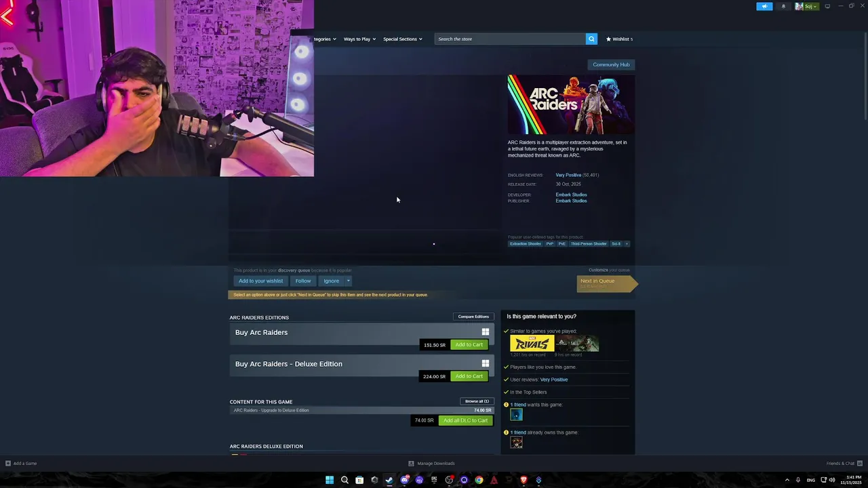
Task: Open Manage Downloads
Action: (431, 464)
